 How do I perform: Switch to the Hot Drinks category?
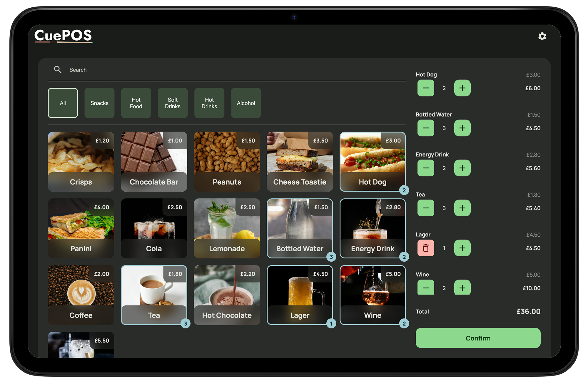tap(209, 103)
